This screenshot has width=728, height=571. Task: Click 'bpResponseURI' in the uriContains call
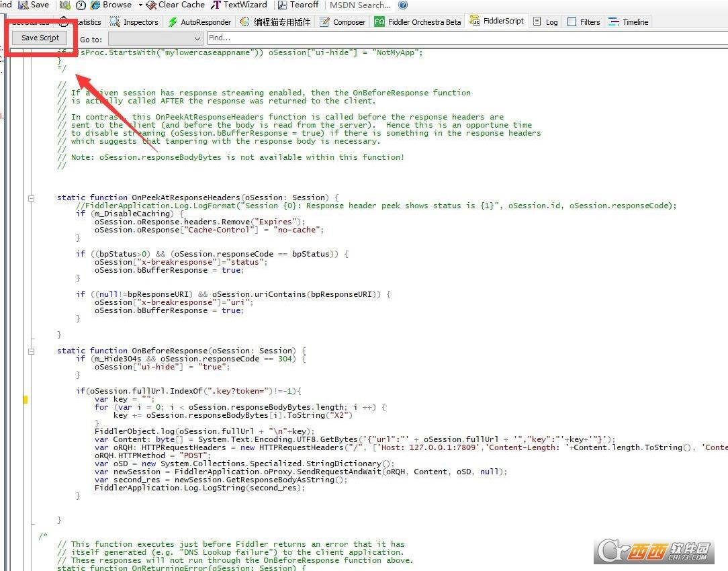click(340, 294)
